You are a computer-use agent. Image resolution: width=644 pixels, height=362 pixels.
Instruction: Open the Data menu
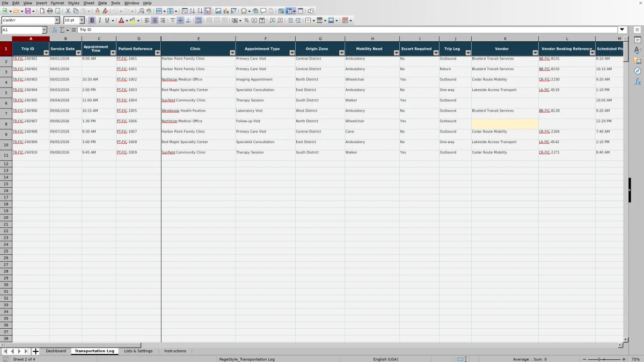103,3
